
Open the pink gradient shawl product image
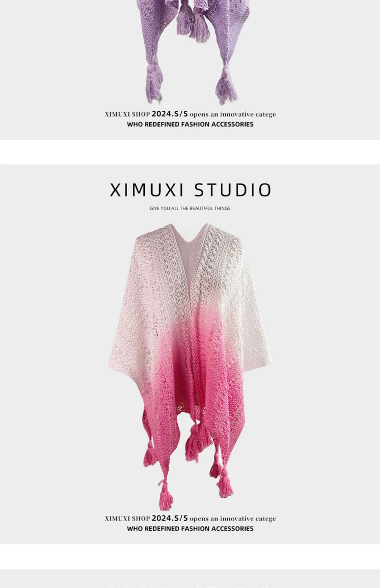[x=190, y=366]
